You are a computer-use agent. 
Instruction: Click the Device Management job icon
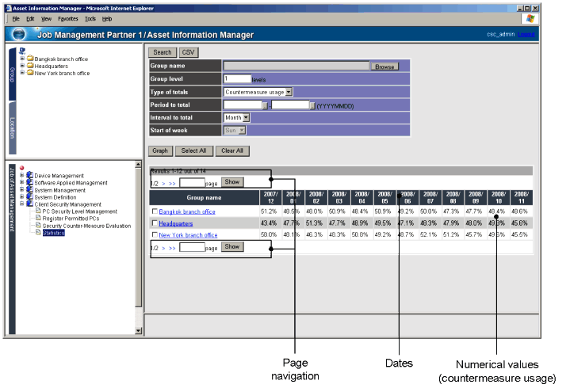point(30,176)
